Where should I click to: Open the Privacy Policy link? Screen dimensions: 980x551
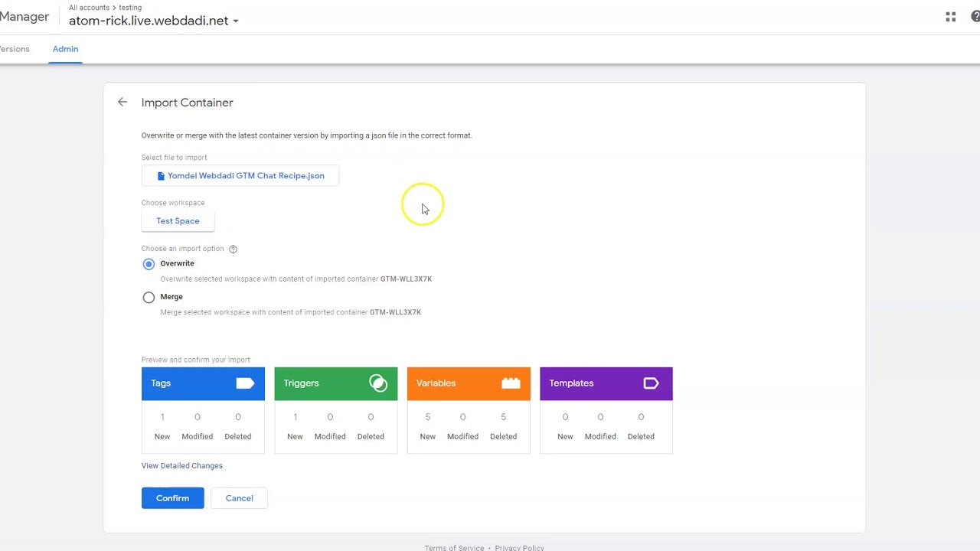pyautogui.click(x=519, y=548)
